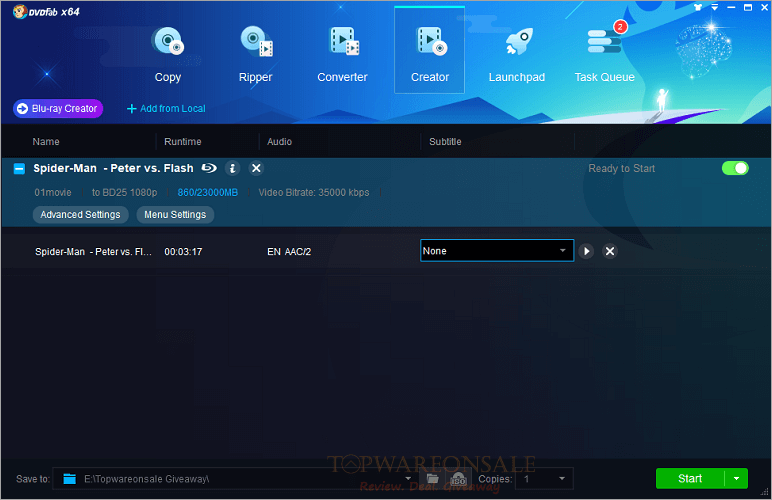
Task: Click the 00:03:17 runtime value
Action: click(x=183, y=252)
